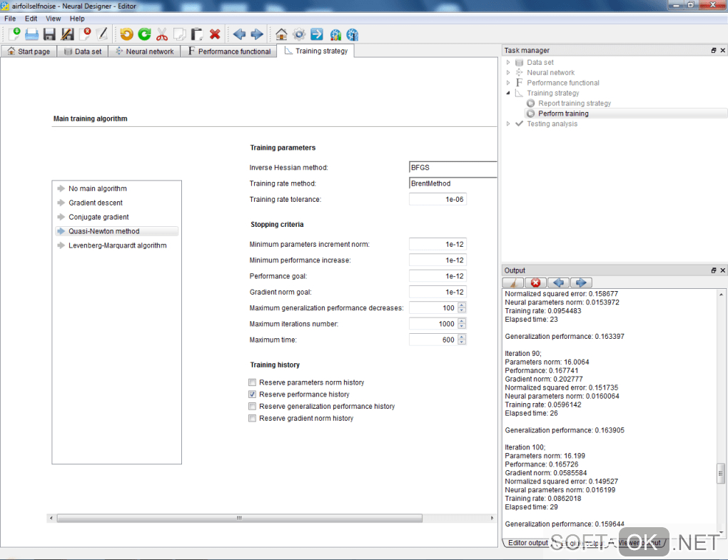The width and height of the screenshot is (728, 560).
Task: Clear output with the broom icon
Action: click(x=513, y=282)
